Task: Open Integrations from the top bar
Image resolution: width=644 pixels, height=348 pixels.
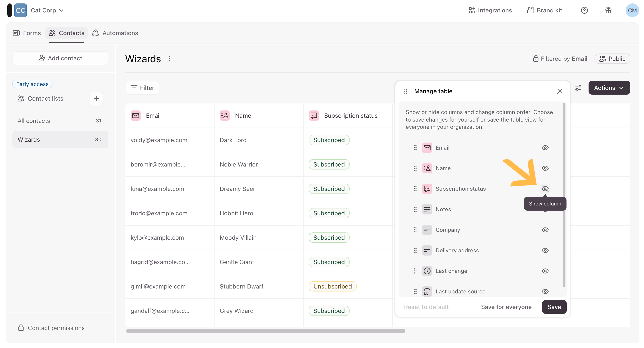Action: tap(490, 10)
